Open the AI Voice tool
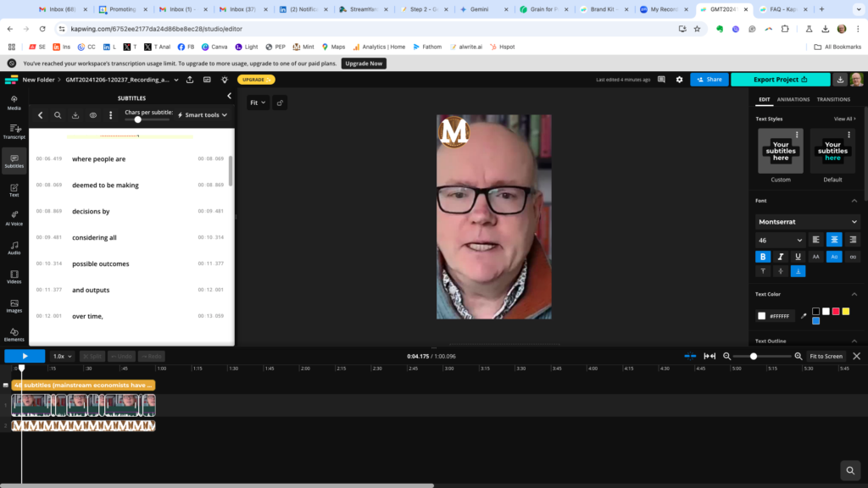The image size is (868, 488). click(x=14, y=218)
